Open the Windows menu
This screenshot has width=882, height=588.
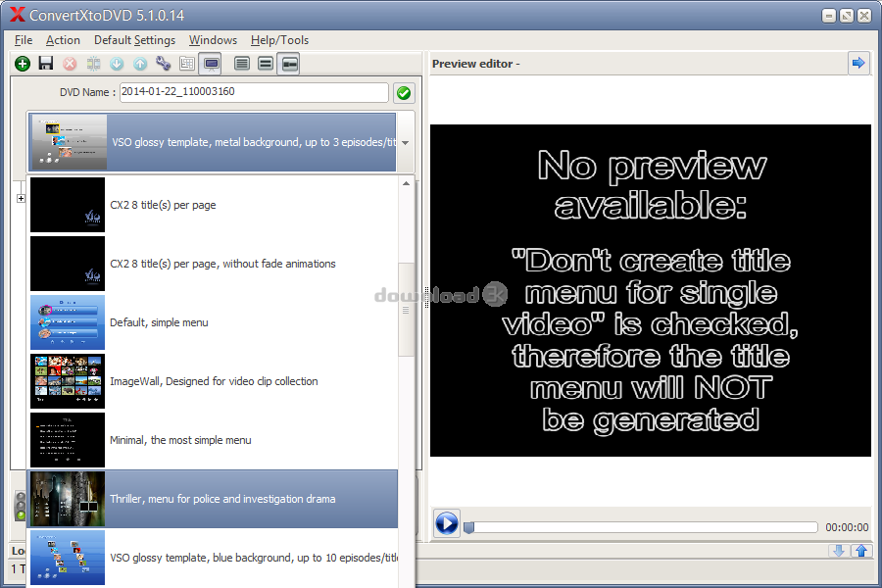tap(213, 40)
